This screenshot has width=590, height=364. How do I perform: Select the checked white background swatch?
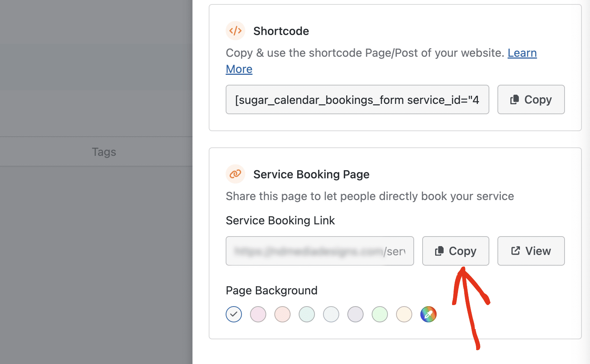[x=234, y=314]
